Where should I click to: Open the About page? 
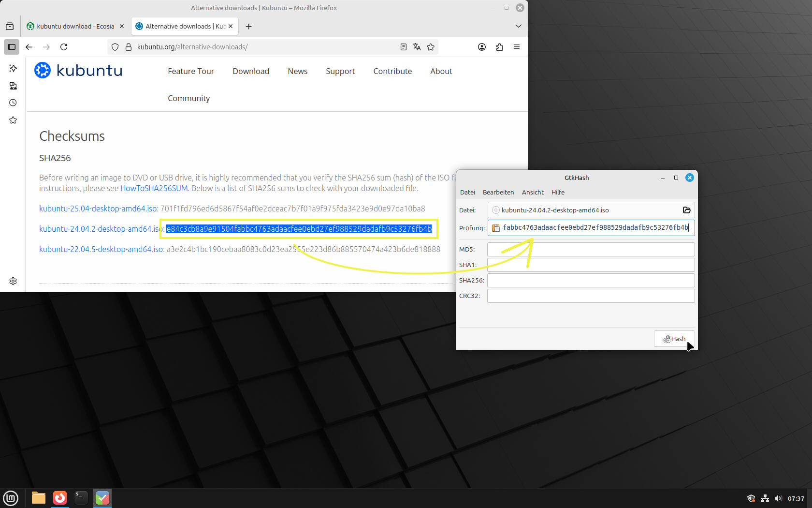[x=441, y=71]
